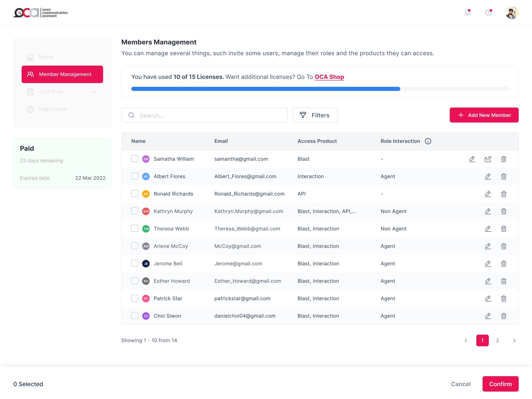Follow the OCA Shop link
The width and height of the screenshot is (532, 399).
click(329, 77)
